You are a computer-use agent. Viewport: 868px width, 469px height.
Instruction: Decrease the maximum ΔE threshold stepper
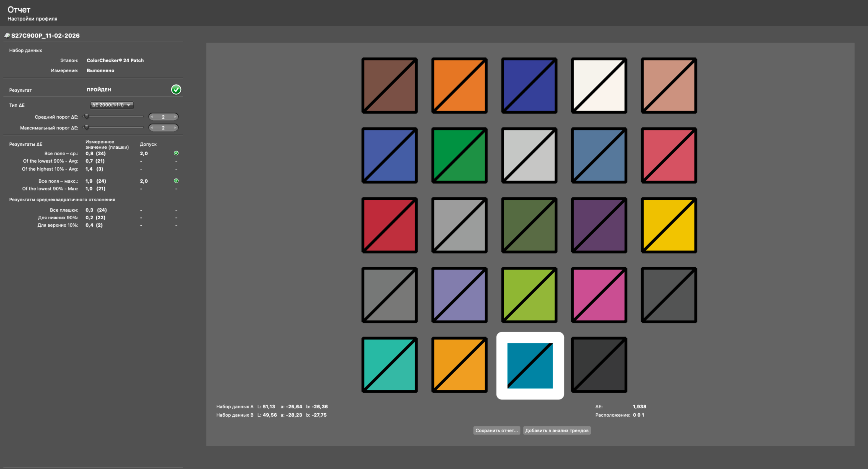coord(152,128)
